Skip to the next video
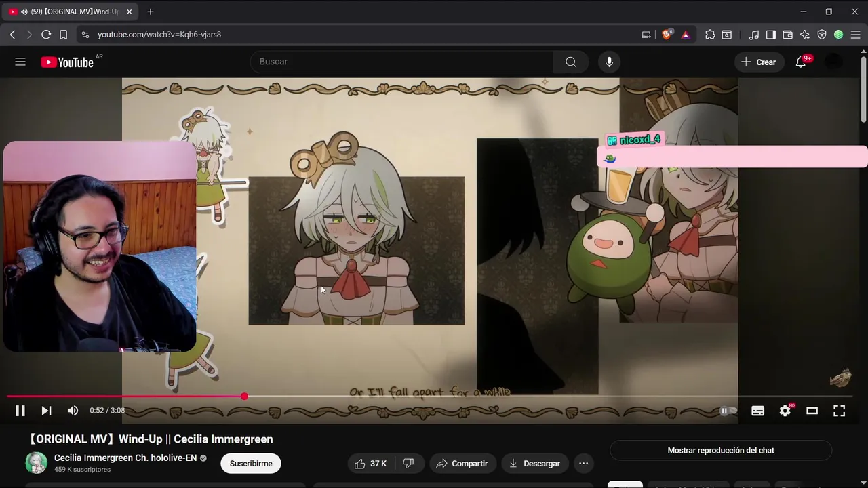The image size is (868, 488). [x=46, y=411]
